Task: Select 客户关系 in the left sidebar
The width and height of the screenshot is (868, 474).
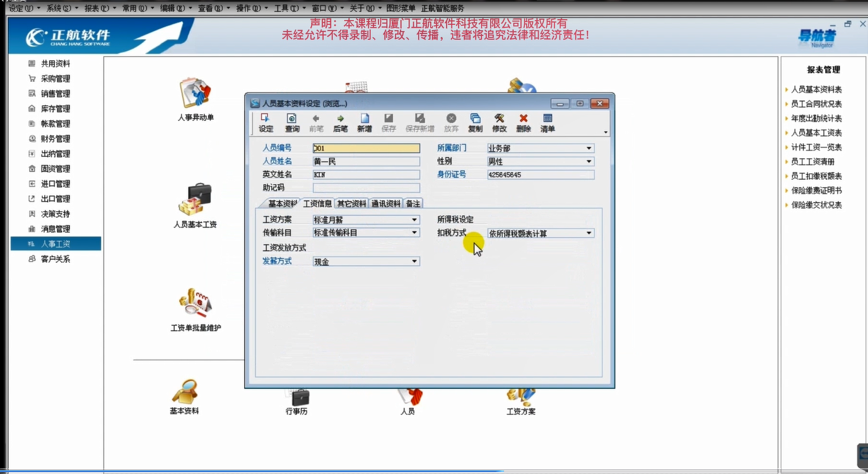Action: click(56, 259)
